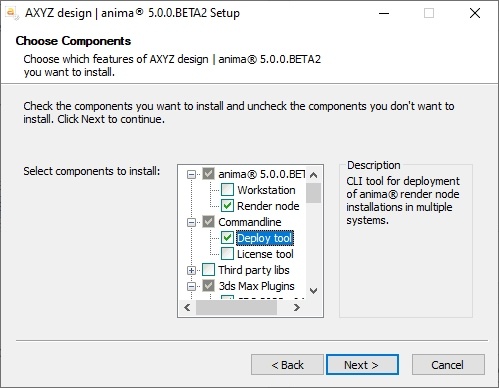
Task: Select the License tool tree item
Action: pyautogui.click(x=265, y=254)
